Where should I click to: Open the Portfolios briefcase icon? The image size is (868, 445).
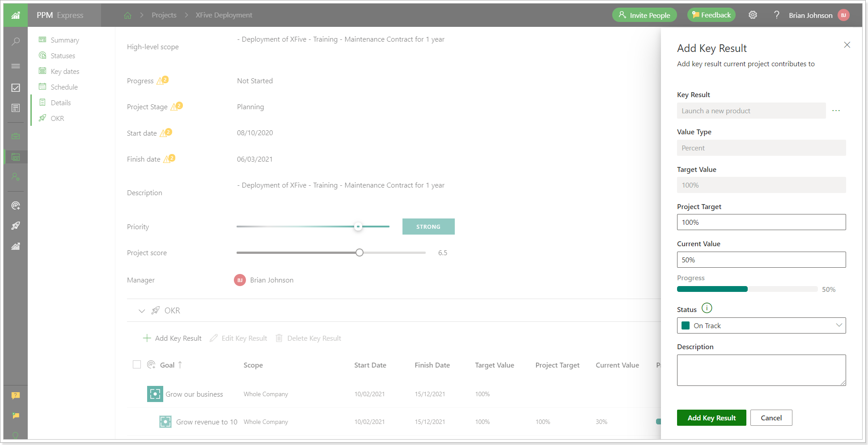(x=16, y=136)
